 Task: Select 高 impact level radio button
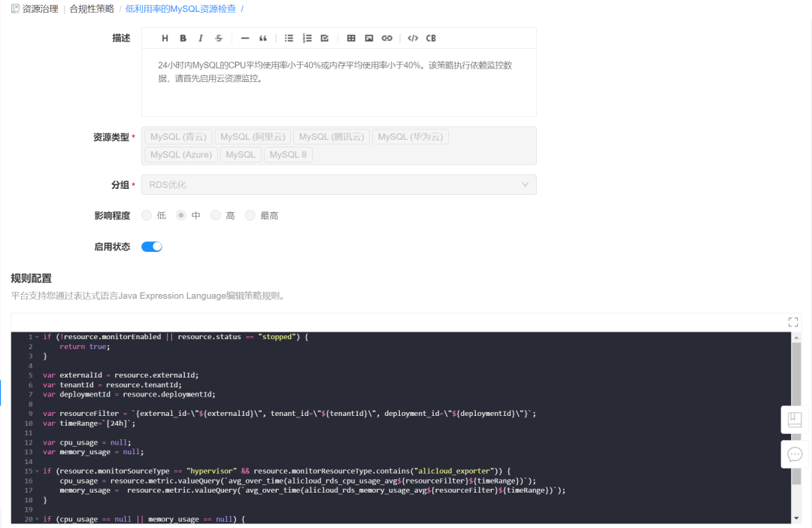pos(216,216)
